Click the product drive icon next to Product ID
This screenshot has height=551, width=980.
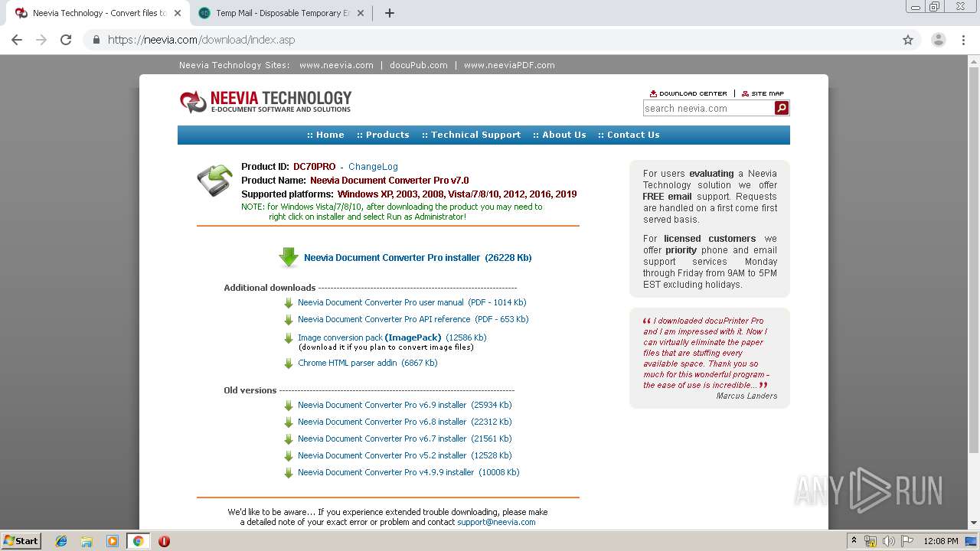pos(214,181)
